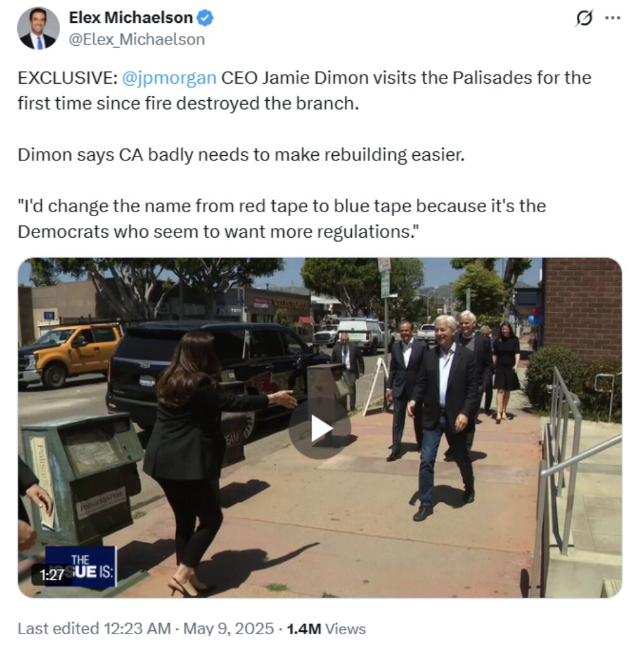The width and height of the screenshot is (644, 645).
Task: Click the Dimon says CA rebuilding sentence
Action: [x=241, y=155]
